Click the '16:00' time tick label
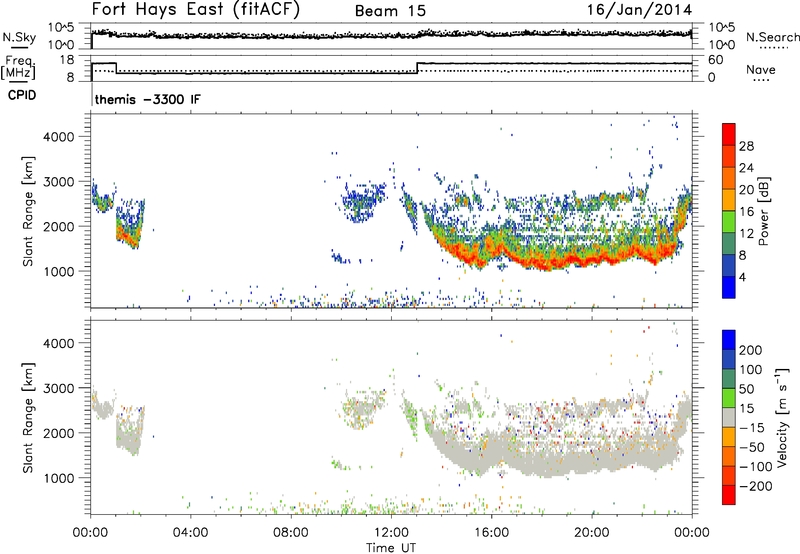This screenshot has height=554, width=800. 491,533
